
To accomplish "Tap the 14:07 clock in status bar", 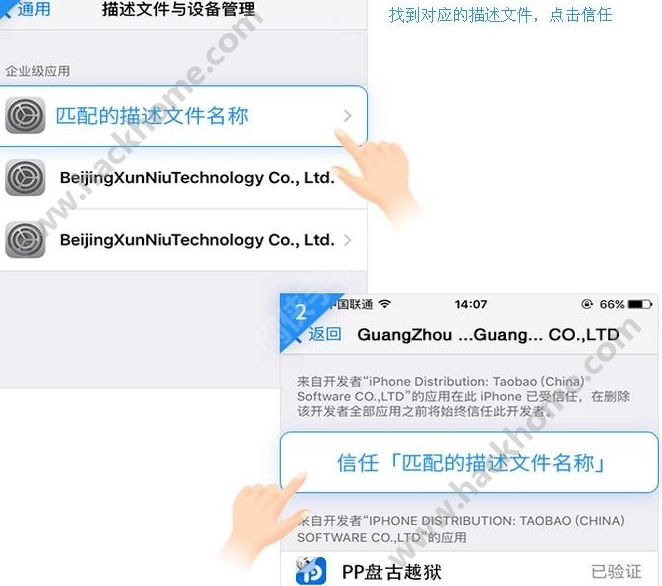I will (471, 304).
